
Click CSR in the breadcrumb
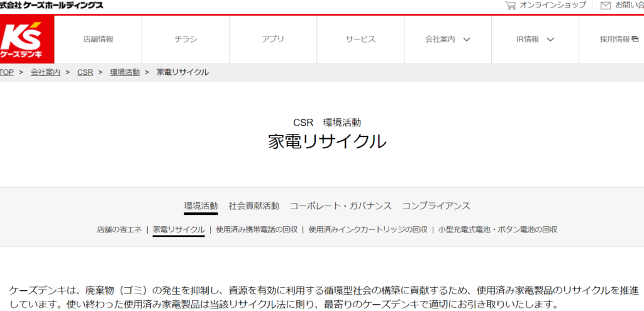(x=85, y=72)
